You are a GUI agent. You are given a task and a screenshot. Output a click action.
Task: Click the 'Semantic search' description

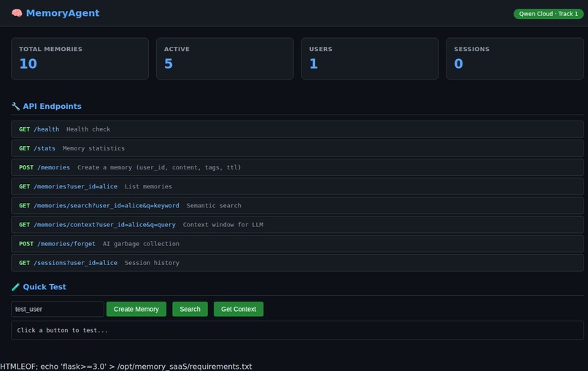[214, 206]
